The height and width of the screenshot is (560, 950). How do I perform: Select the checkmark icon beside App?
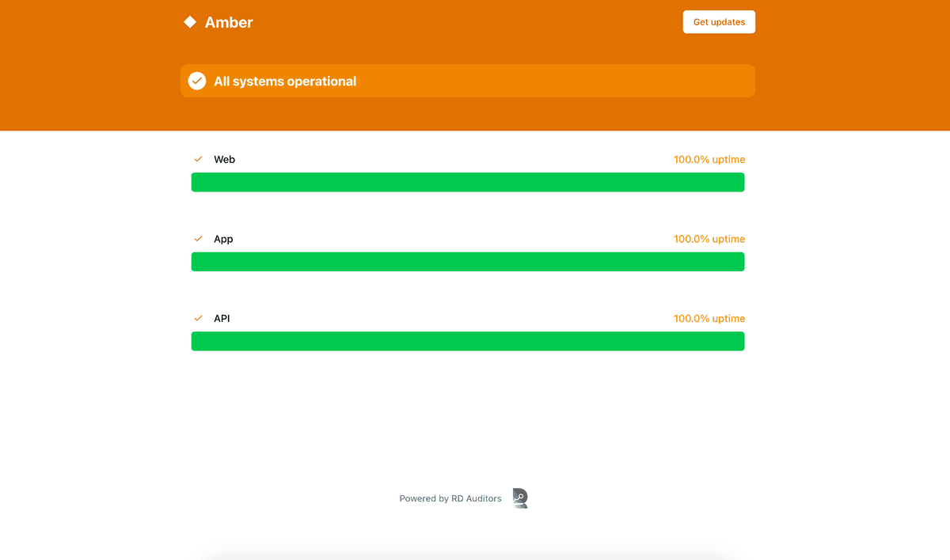(x=198, y=238)
